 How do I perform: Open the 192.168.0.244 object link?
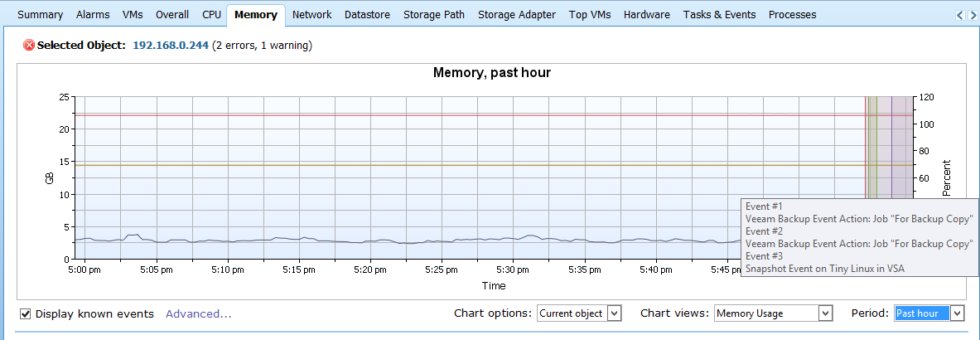point(171,45)
